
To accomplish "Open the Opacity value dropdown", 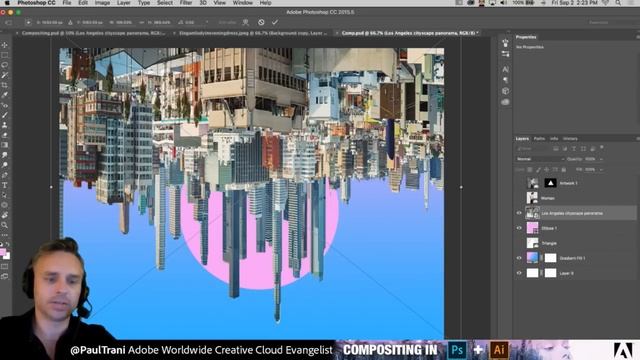I will pos(601,159).
